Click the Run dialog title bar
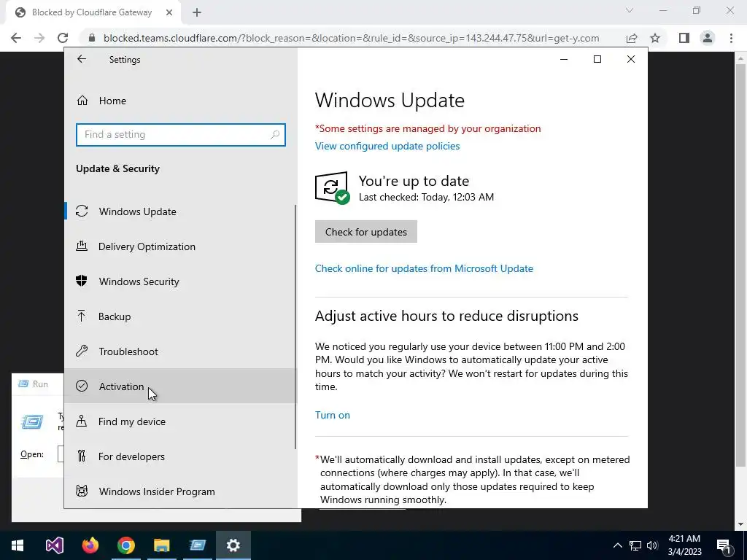Image resolution: width=747 pixels, height=560 pixels. 38,384
